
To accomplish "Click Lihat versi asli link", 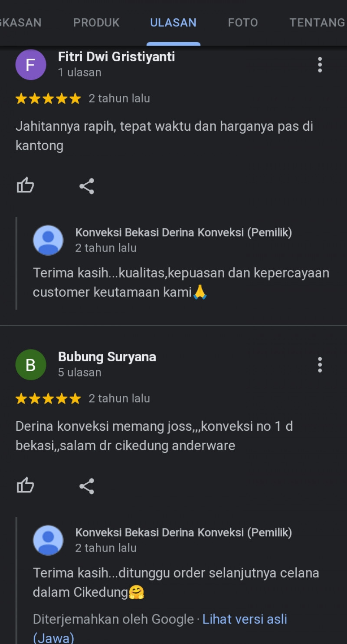I will [x=245, y=619].
